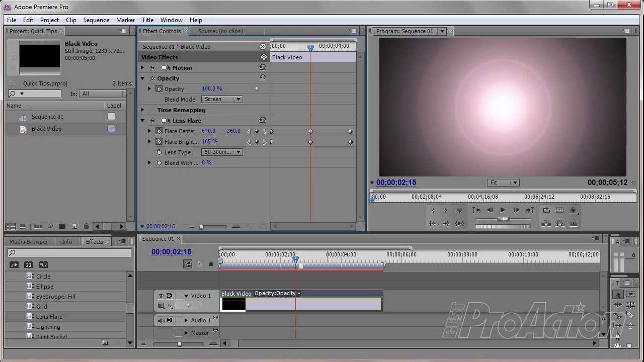
Task: Open the In: All dropdown in Project panel
Action: tap(102, 94)
